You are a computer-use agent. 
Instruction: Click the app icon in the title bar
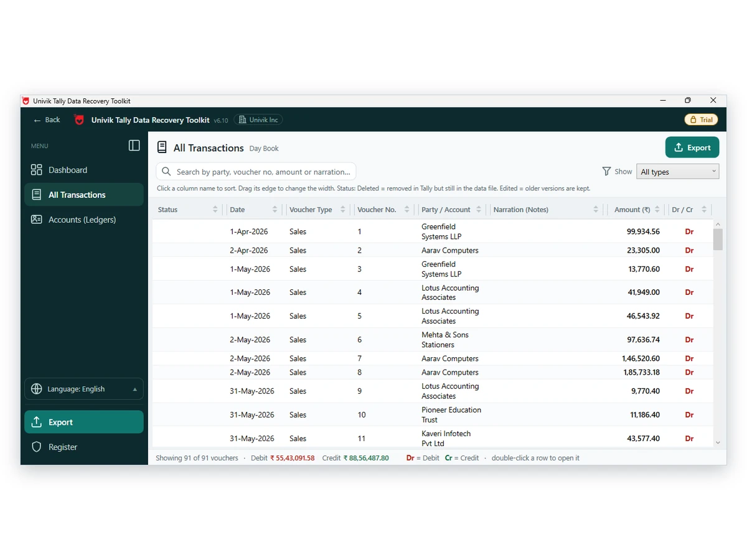pos(26,101)
